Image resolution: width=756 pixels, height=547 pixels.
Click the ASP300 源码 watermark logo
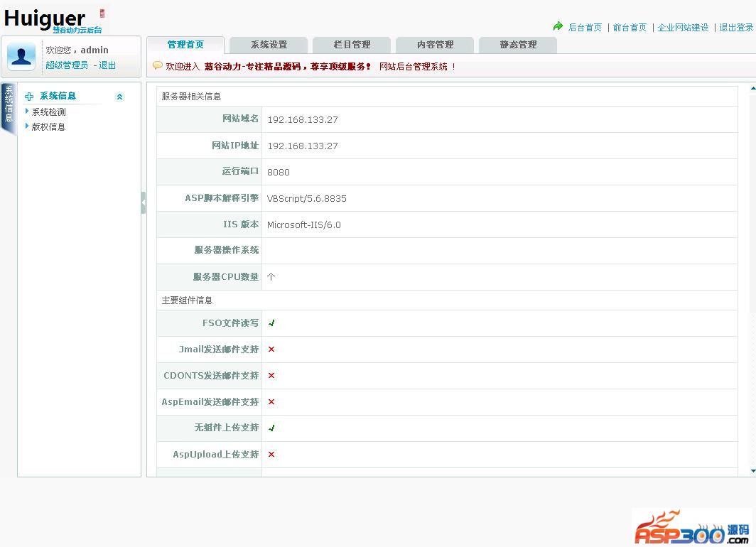pos(691,527)
